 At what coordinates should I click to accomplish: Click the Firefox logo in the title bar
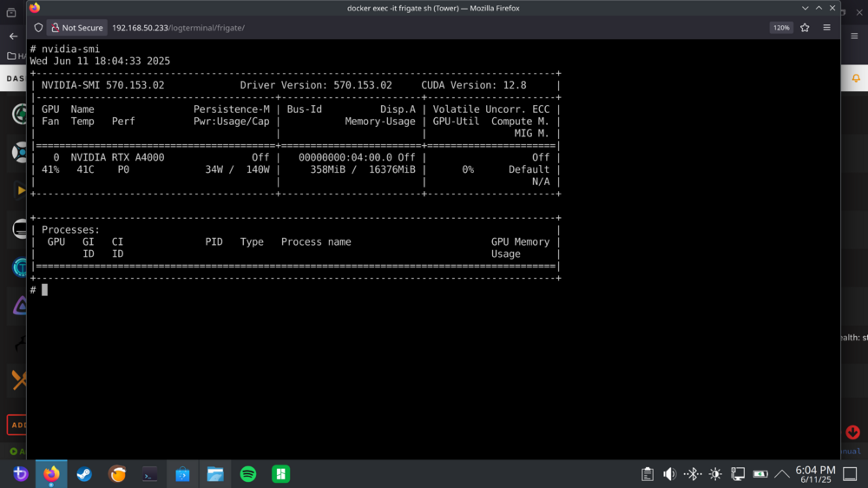pos(35,8)
